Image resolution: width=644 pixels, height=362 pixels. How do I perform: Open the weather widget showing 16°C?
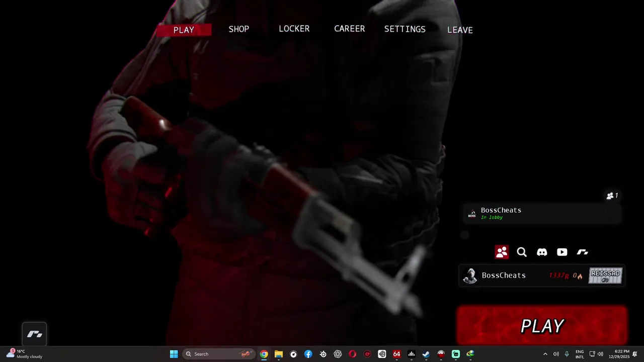point(24,354)
